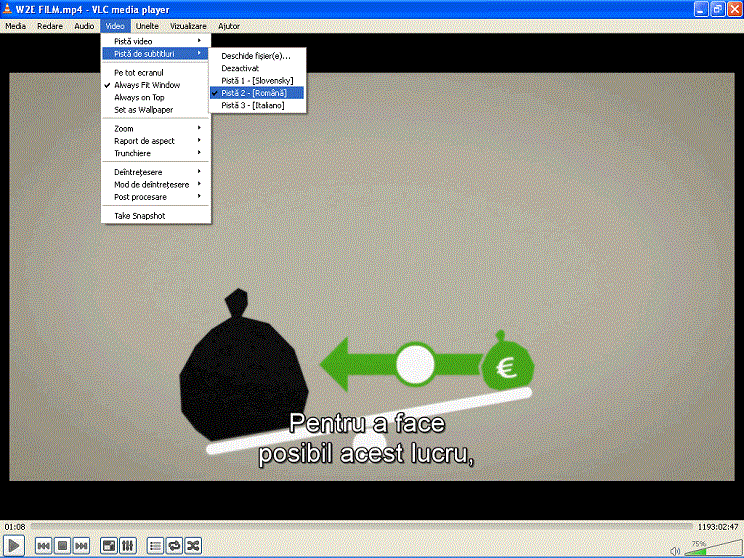Viewport: 744px width, 558px height.
Task: Toggle fullscreen video icon in toolbar
Action: coord(108,545)
